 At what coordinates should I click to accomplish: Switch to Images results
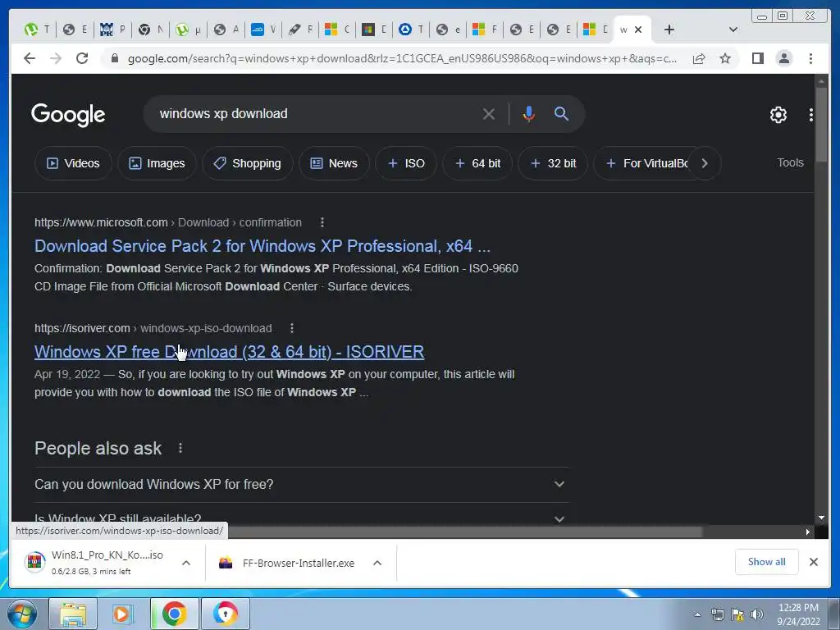157,163
